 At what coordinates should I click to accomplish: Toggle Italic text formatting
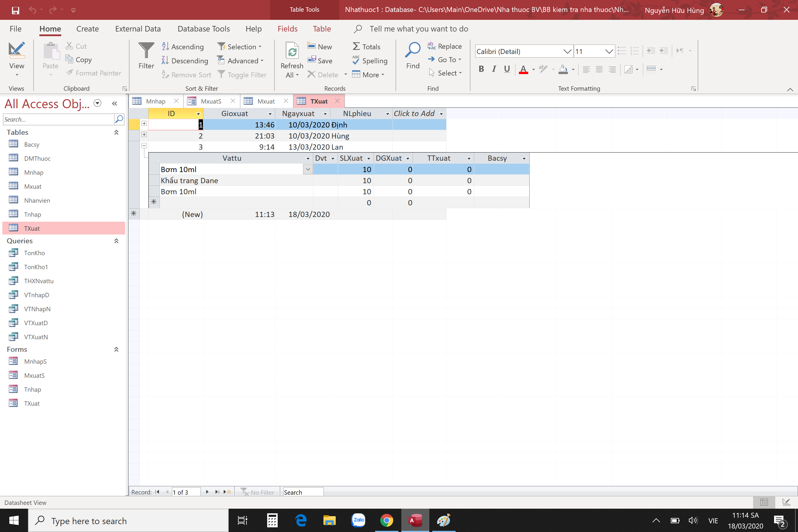click(494, 69)
